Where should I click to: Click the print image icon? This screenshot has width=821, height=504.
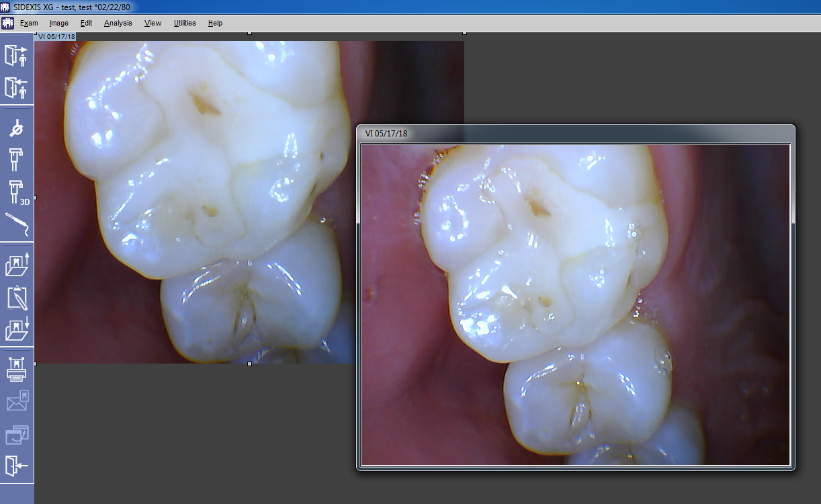[x=17, y=368]
